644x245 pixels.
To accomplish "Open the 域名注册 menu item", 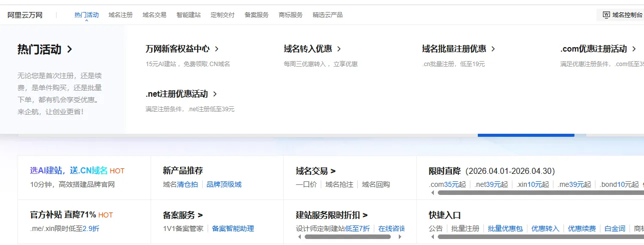I will [x=121, y=15].
